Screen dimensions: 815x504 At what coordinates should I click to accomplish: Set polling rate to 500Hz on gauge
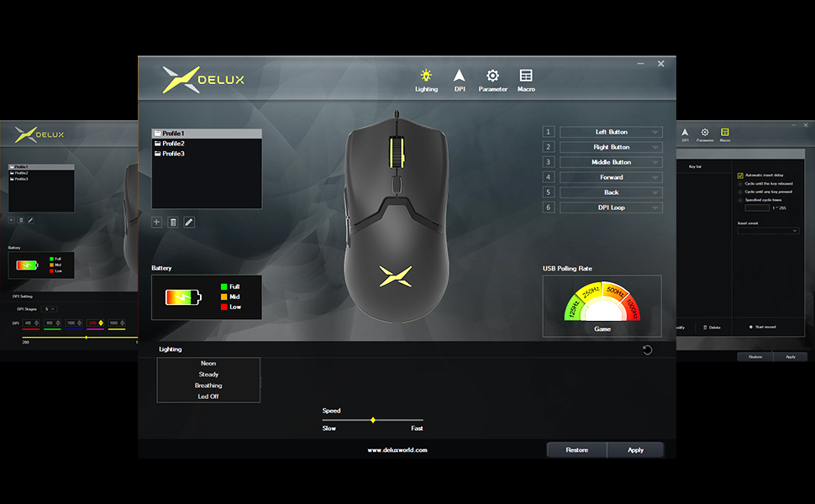click(x=615, y=292)
